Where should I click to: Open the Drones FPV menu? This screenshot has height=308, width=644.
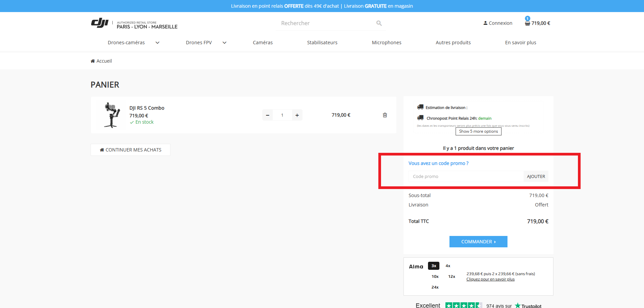[x=199, y=43]
